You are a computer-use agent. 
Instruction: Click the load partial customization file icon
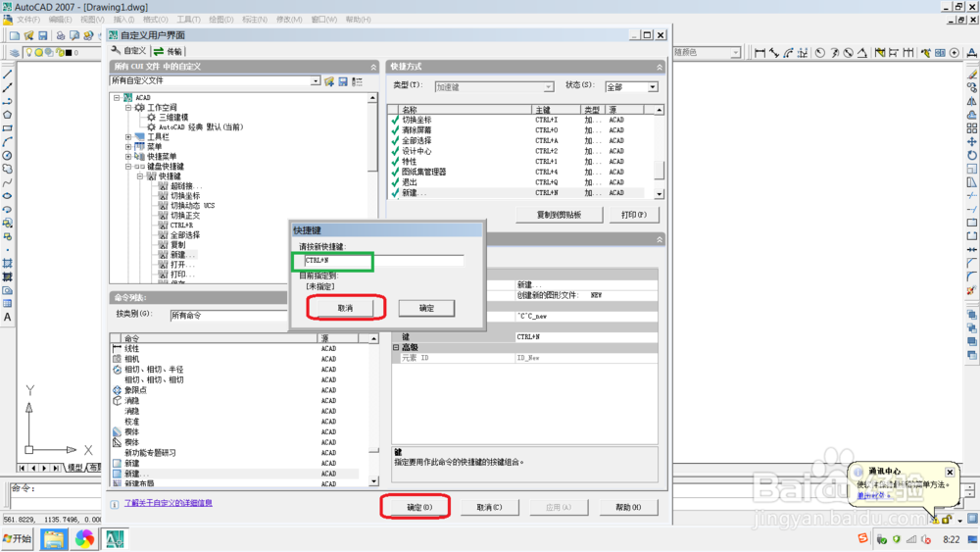pyautogui.click(x=329, y=81)
